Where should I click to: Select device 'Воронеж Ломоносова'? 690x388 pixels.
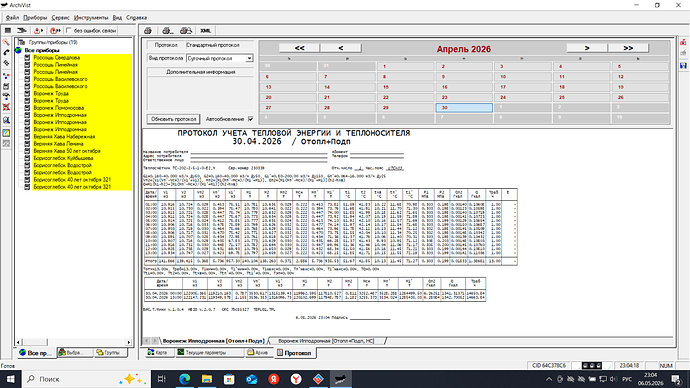point(59,108)
